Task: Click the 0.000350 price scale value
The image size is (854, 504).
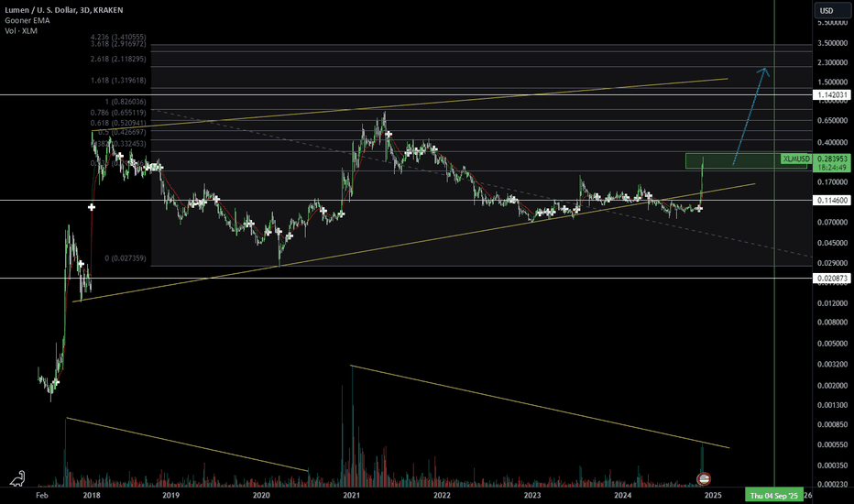Action: [x=832, y=466]
